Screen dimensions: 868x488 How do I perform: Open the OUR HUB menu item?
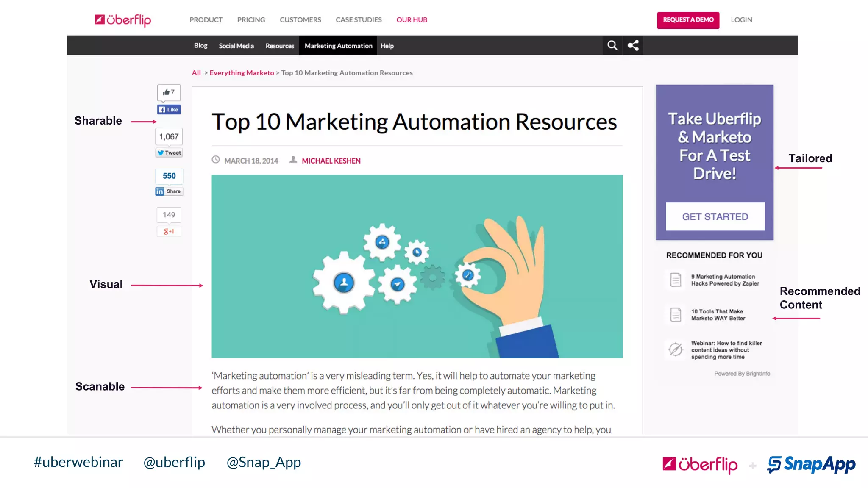pyautogui.click(x=412, y=20)
